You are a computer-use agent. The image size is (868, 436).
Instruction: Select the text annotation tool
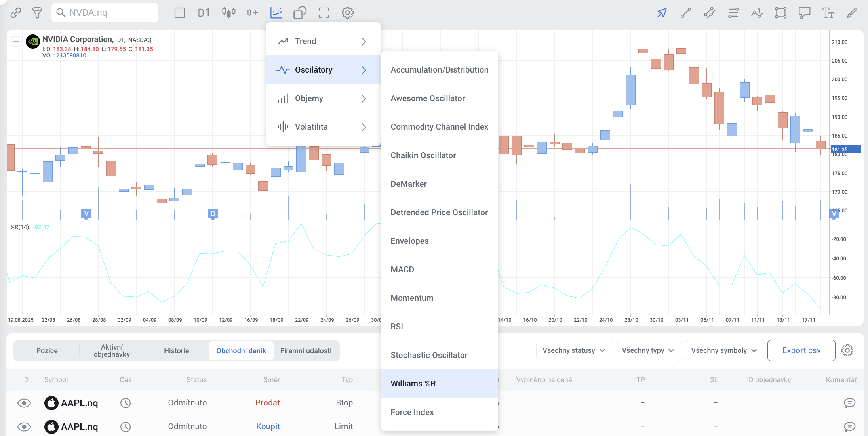[828, 13]
